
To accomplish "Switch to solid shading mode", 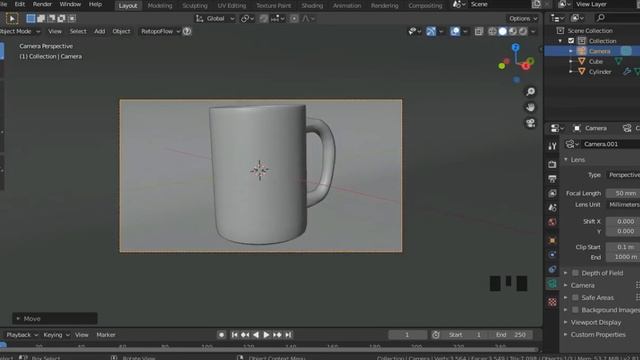I will click(x=502, y=31).
